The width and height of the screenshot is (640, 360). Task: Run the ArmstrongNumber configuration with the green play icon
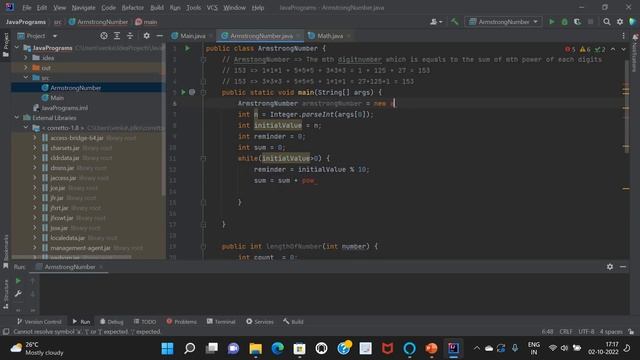point(551,22)
